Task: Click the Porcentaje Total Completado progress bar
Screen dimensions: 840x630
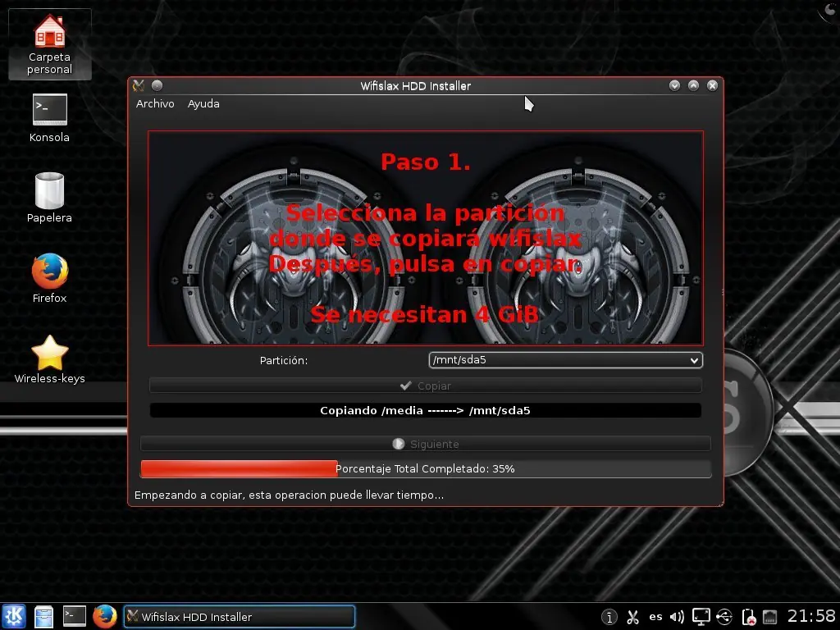Action: pos(426,468)
